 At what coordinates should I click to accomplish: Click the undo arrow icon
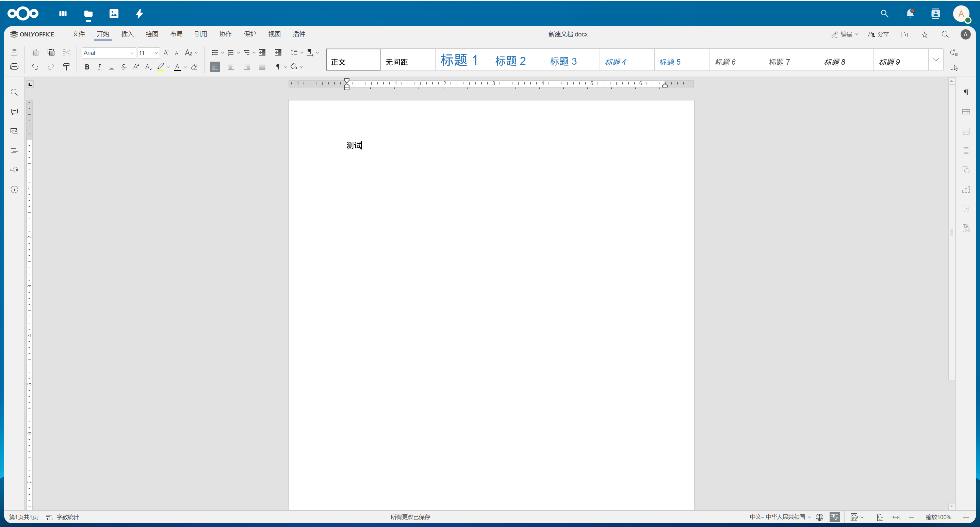(x=35, y=67)
